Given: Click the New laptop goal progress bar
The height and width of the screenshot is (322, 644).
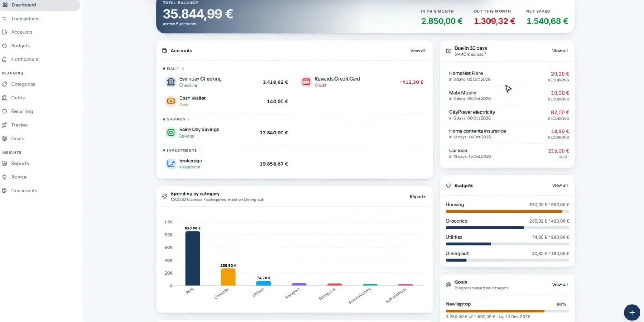Looking at the screenshot, I should (507, 311).
